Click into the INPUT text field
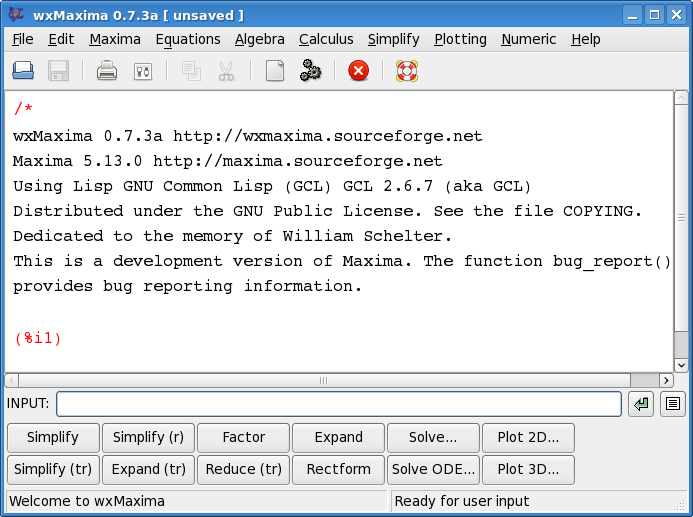 (x=338, y=404)
